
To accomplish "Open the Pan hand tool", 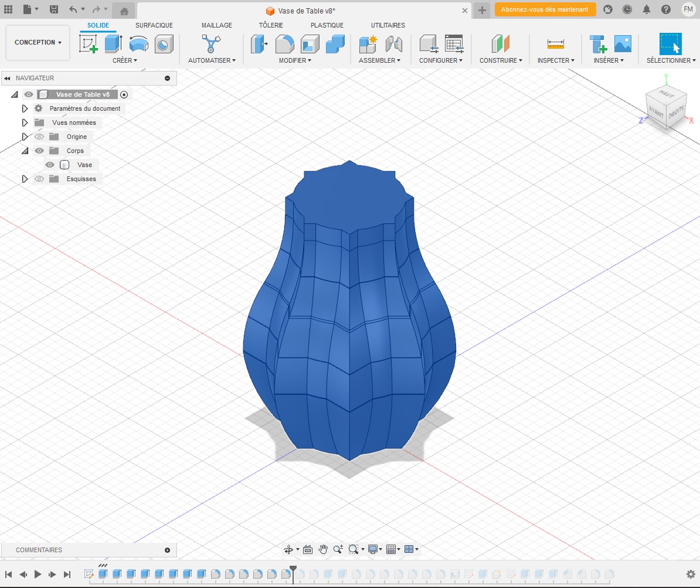I will tap(323, 549).
